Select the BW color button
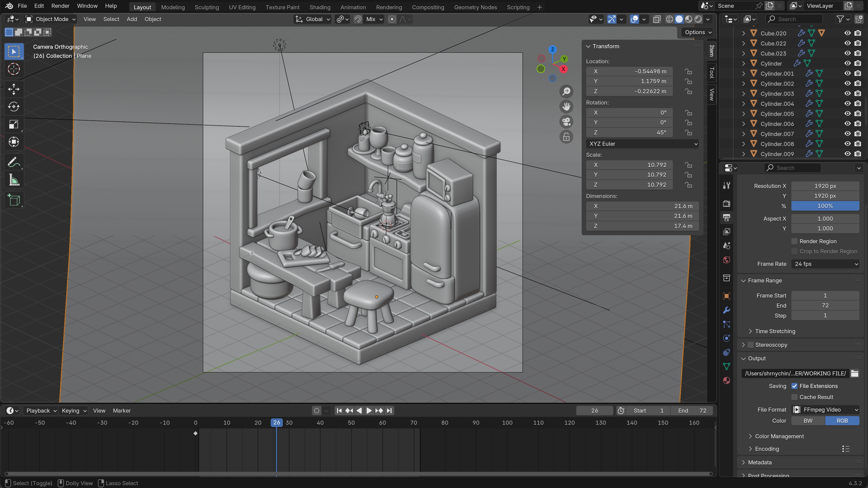This screenshot has width=868, height=488. pos(808,421)
